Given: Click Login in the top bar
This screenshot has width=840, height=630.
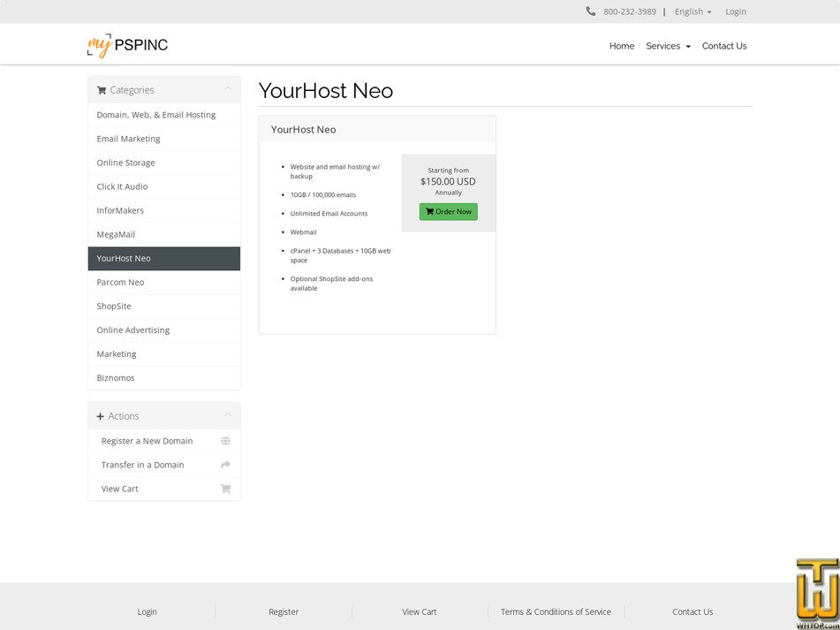Looking at the screenshot, I should tap(736, 11).
